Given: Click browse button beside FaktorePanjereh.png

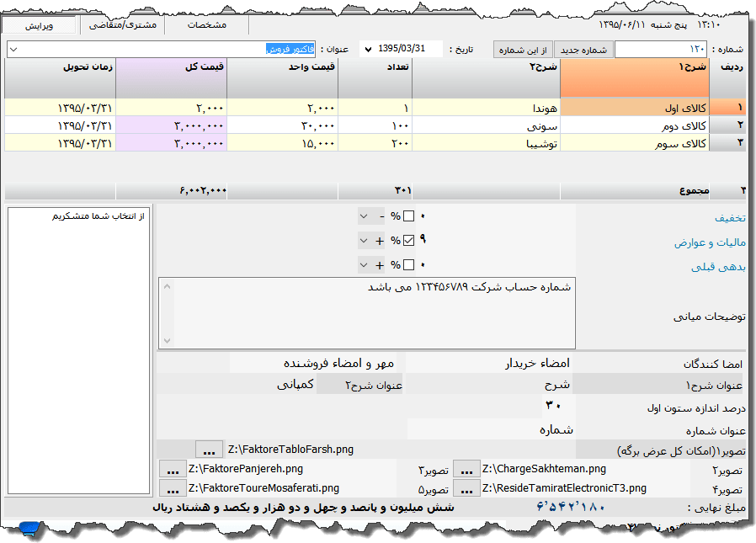Looking at the screenshot, I should click(x=173, y=469).
